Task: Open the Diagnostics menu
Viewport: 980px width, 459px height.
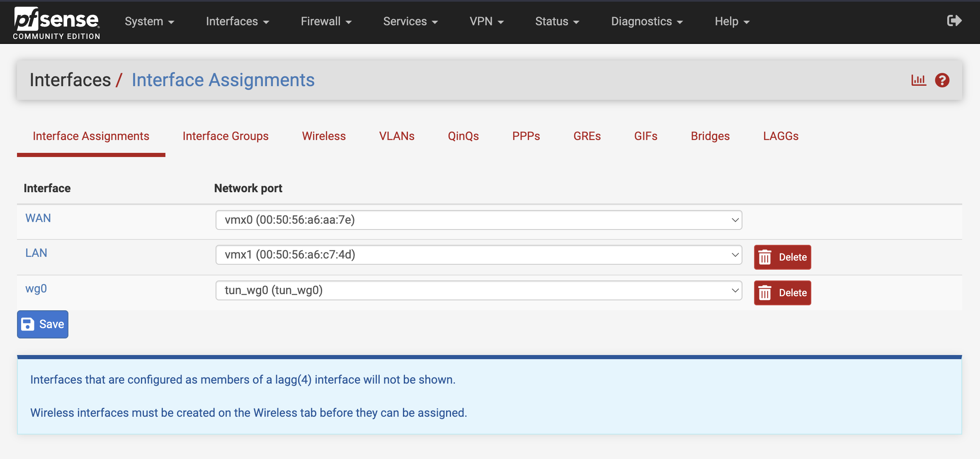Action: click(646, 22)
